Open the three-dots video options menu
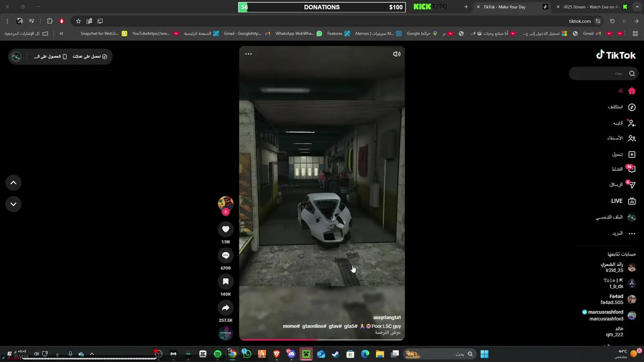This screenshot has height=362, width=644. tap(249, 54)
